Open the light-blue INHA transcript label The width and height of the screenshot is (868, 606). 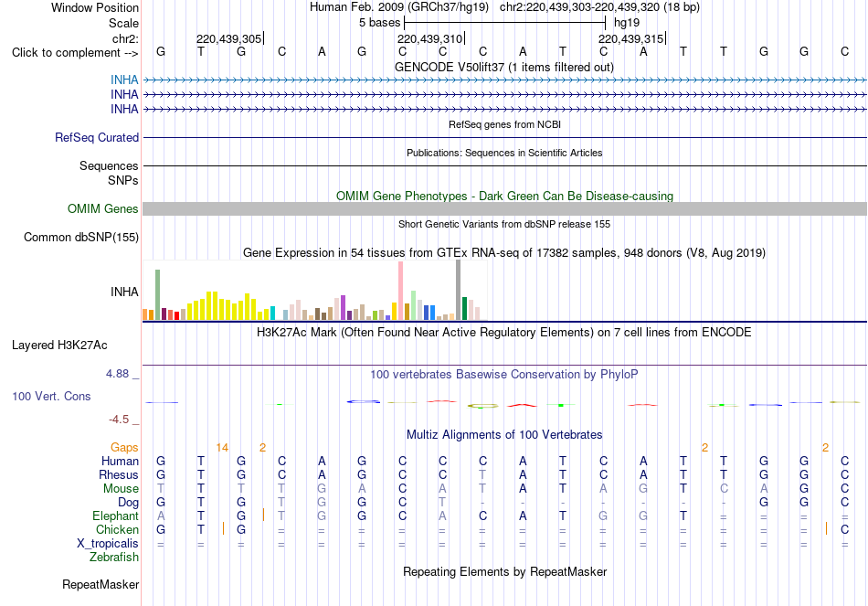(124, 80)
